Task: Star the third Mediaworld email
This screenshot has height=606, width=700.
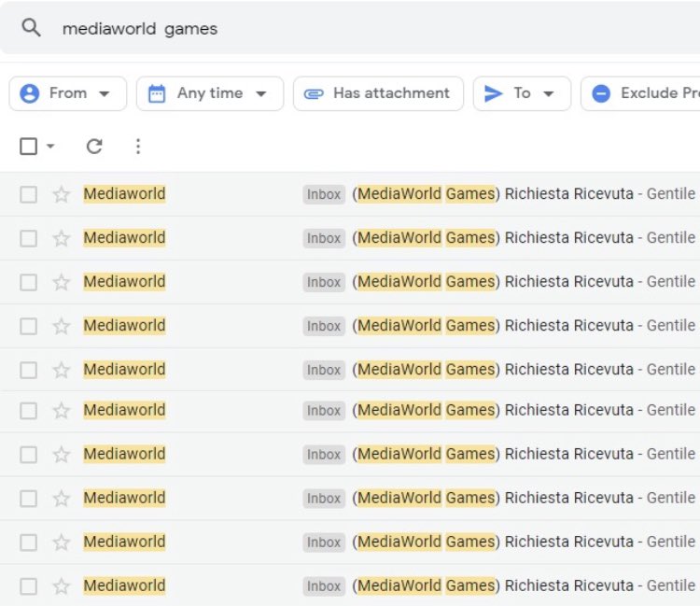Action: click(62, 282)
